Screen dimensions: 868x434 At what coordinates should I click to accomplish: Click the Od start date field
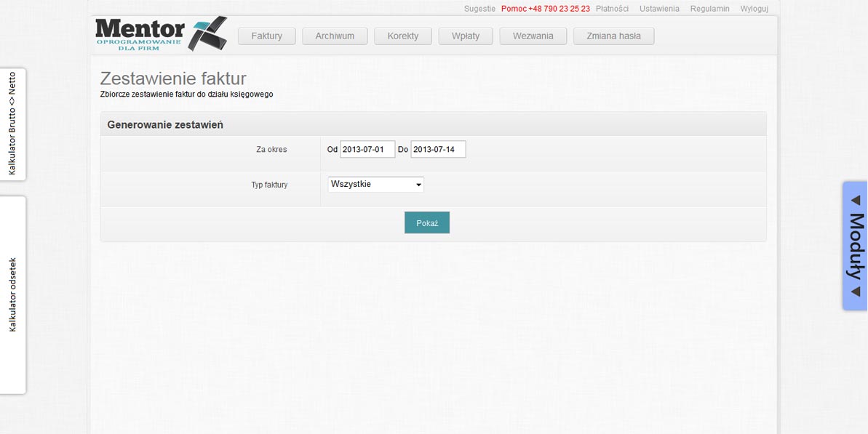coord(367,150)
